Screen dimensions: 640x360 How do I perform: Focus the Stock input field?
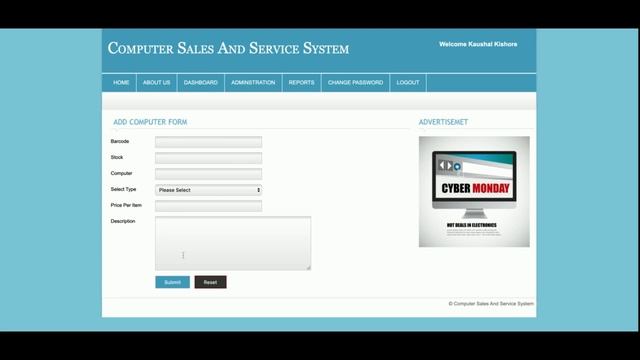click(209, 158)
